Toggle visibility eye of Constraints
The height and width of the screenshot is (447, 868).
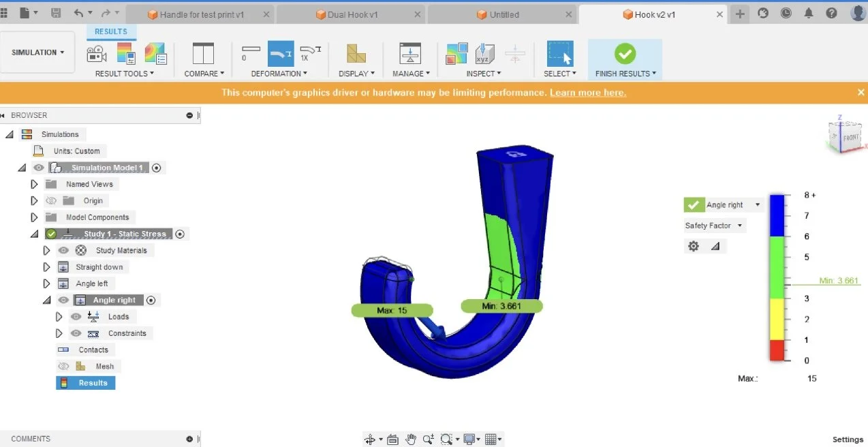pyautogui.click(x=76, y=333)
